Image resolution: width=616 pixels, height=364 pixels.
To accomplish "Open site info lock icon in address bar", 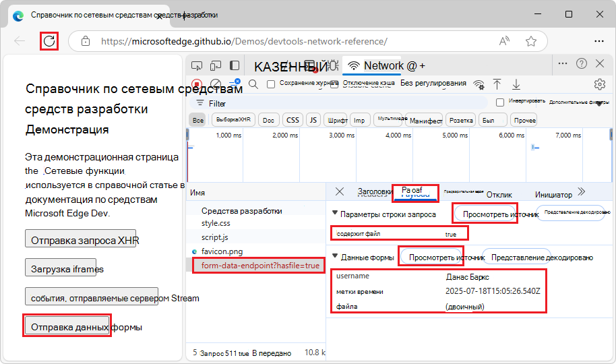I will coord(85,41).
